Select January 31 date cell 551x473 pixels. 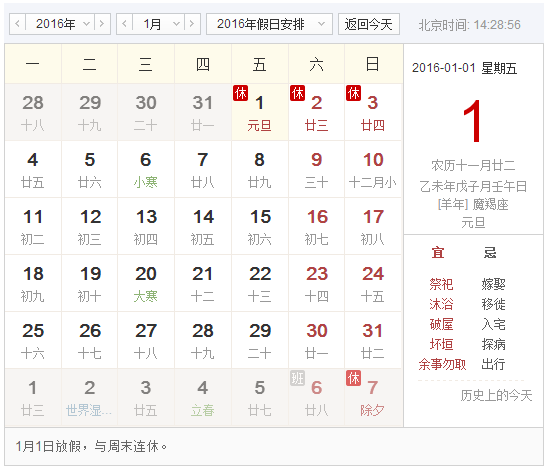tap(373, 340)
